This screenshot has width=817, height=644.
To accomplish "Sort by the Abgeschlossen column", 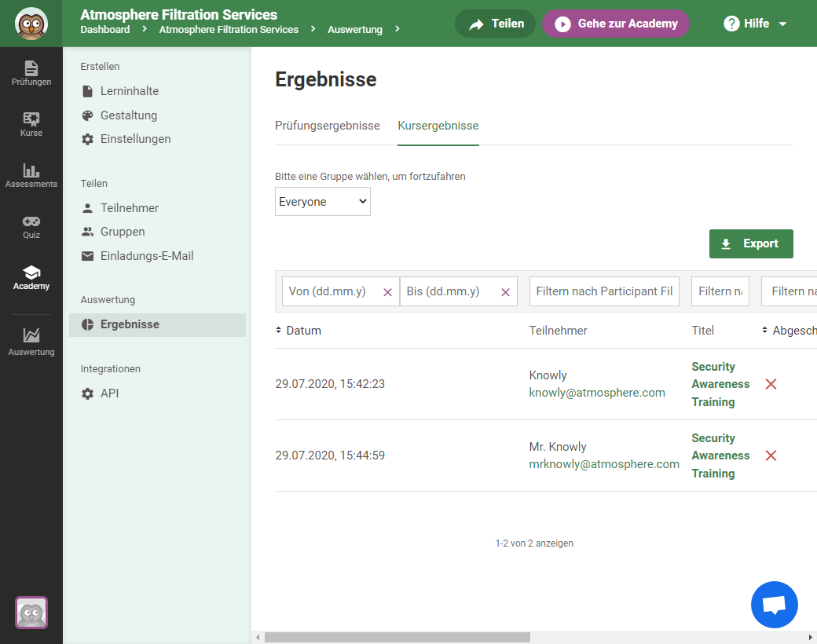I will (789, 331).
